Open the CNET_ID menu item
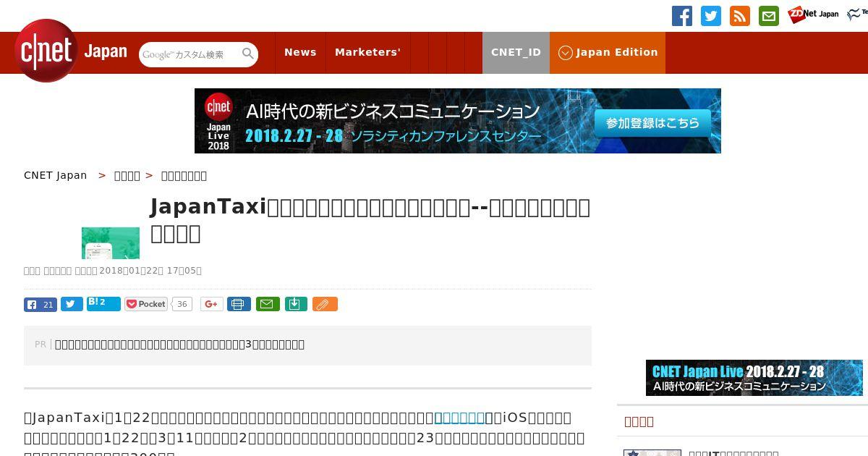The height and width of the screenshot is (456, 868). click(516, 52)
